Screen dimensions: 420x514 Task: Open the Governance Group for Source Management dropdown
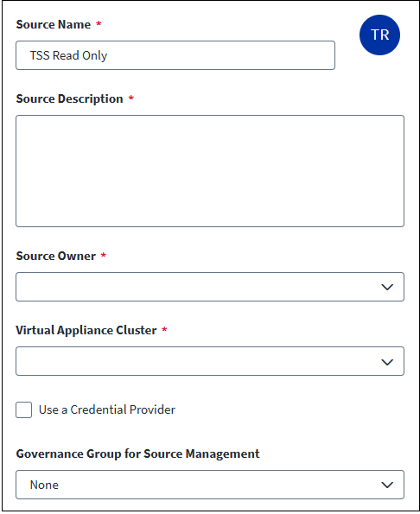tap(210, 485)
